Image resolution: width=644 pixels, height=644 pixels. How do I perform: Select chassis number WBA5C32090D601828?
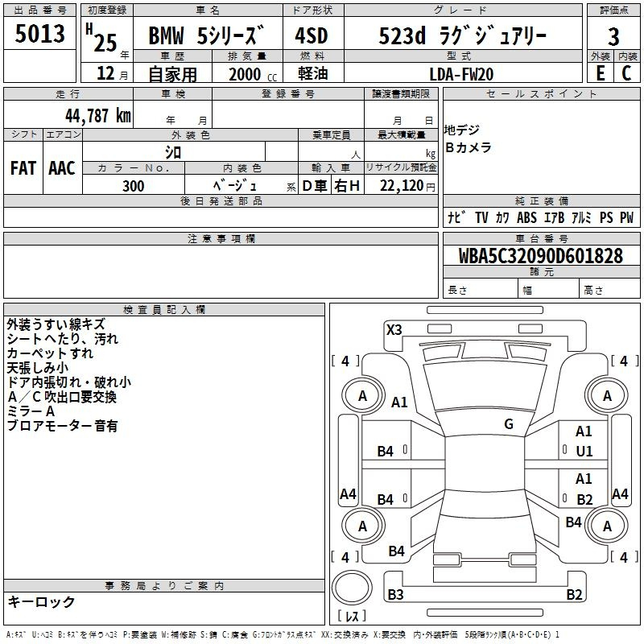pos(541,257)
